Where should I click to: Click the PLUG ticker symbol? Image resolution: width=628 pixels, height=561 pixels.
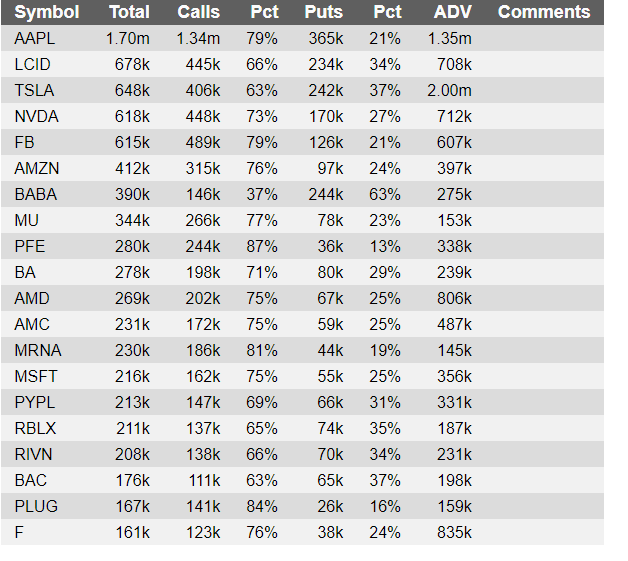click(x=36, y=506)
